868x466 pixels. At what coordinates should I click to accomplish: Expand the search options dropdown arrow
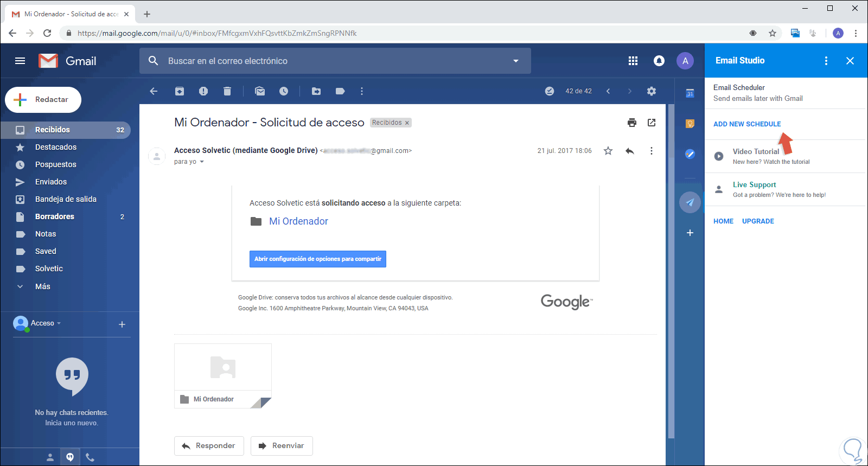coord(516,61)
